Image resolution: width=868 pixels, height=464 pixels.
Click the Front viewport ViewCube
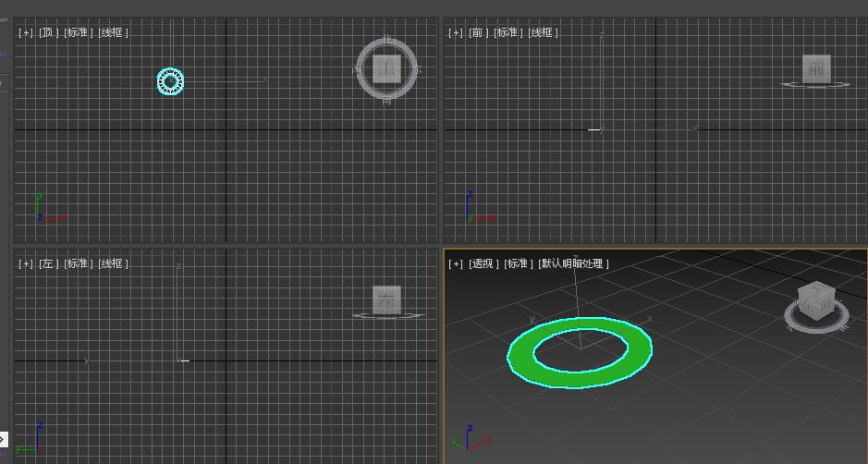pyautogui.click(x=816, y=68)
